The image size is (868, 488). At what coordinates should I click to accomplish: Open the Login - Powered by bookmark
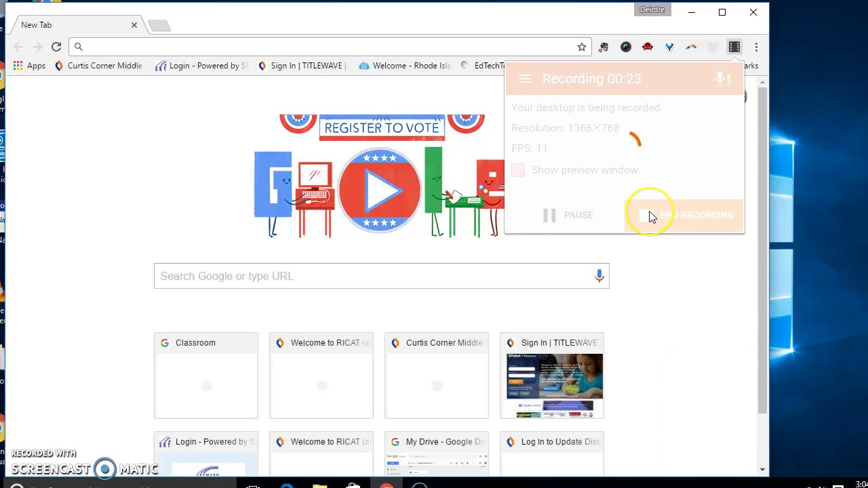[x=201, y=66]
